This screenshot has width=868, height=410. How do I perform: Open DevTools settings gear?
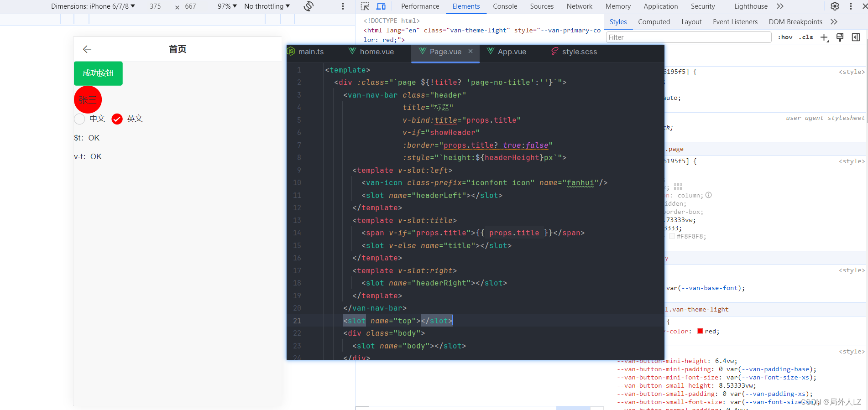click(x=835, y=6)
